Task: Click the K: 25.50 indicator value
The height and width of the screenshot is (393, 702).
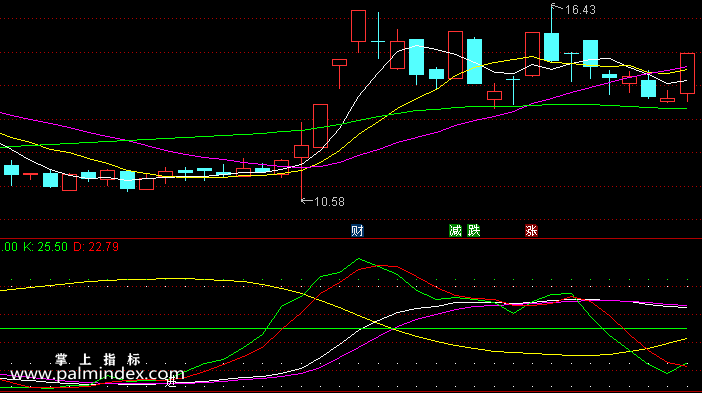Action: (45, 247)
